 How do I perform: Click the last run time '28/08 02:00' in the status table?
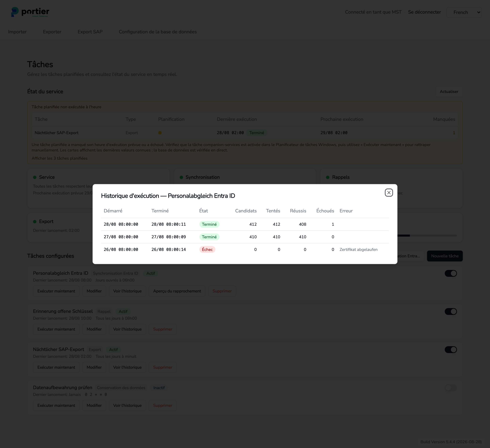pos(230,133)
